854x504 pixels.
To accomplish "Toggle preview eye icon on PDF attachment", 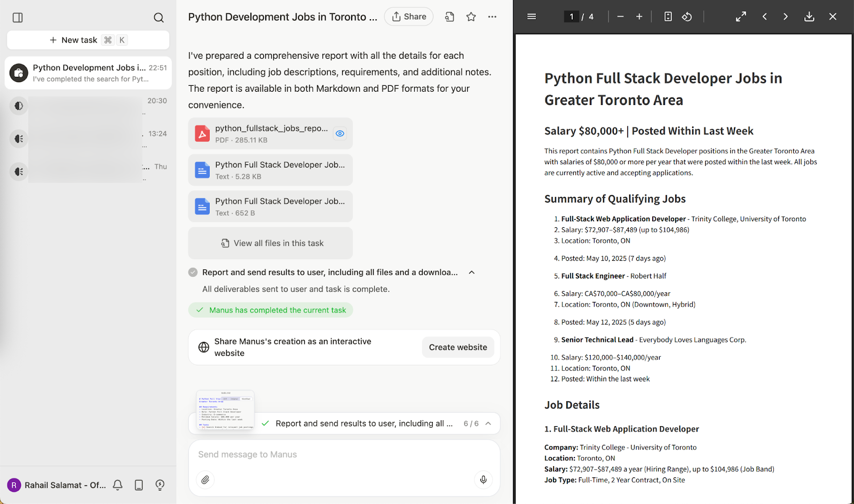I will click(x=339, y=133).
